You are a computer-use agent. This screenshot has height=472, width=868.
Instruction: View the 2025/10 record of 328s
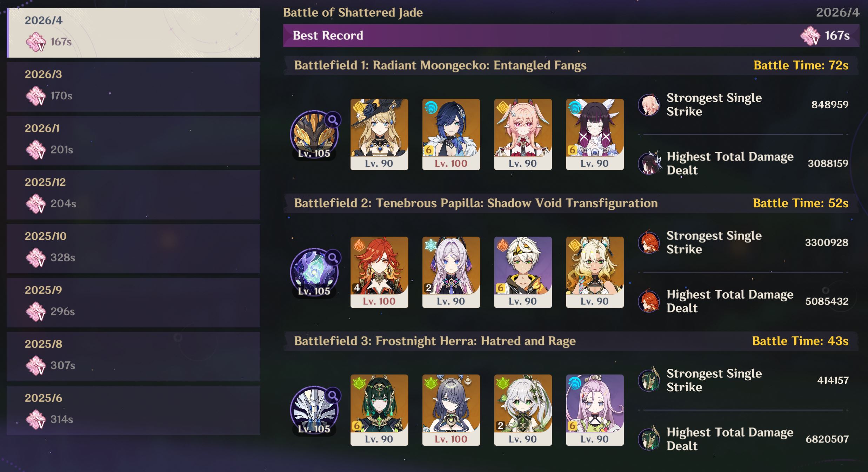coord(133,249)
